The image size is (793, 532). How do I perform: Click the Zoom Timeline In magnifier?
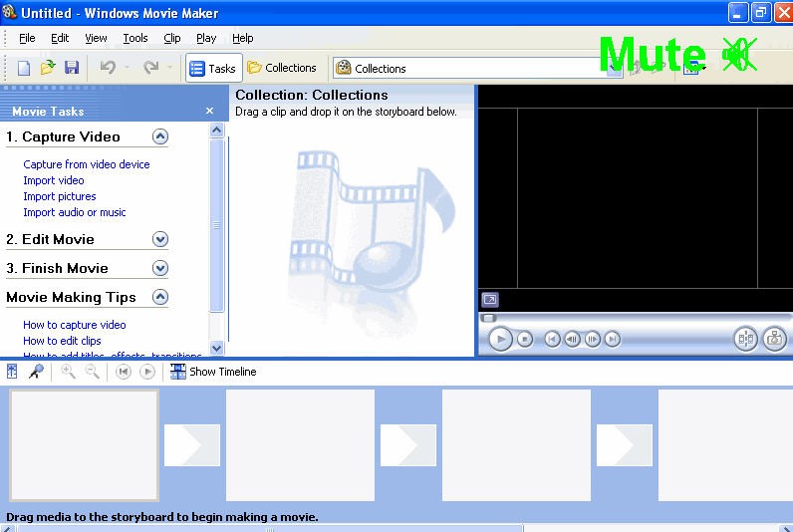(68, 372)
